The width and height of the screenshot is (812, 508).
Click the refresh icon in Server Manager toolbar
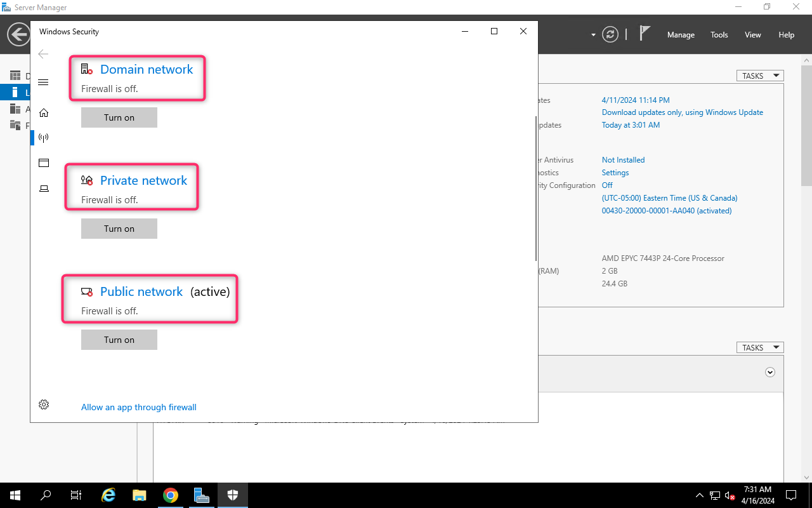click(610, 34)
